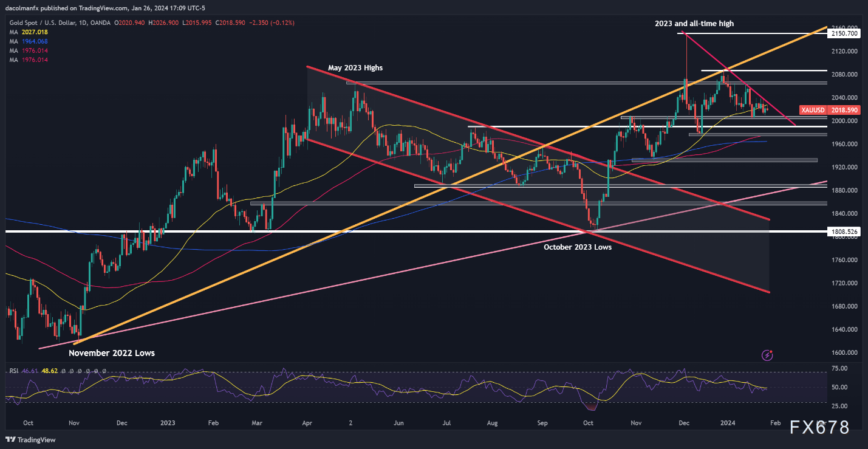Viewport: 868px width, 449px height.
Task: Click the 1808.526 price level label
Action: click(844, 231)
